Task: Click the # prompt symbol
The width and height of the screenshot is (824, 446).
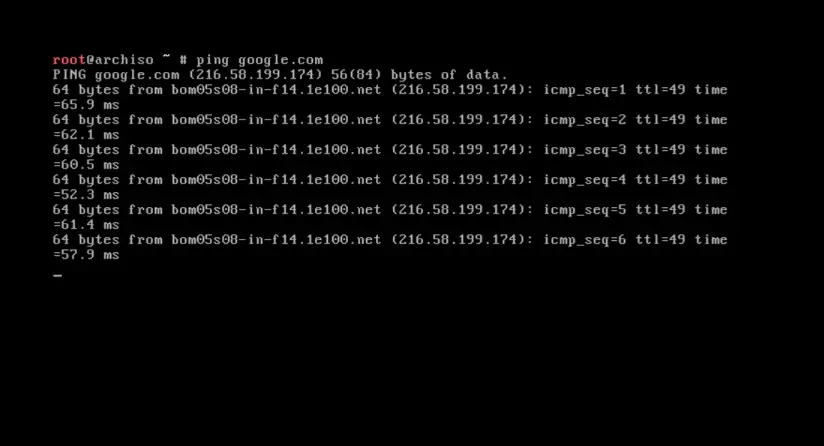Action: [x=183, y=60]
